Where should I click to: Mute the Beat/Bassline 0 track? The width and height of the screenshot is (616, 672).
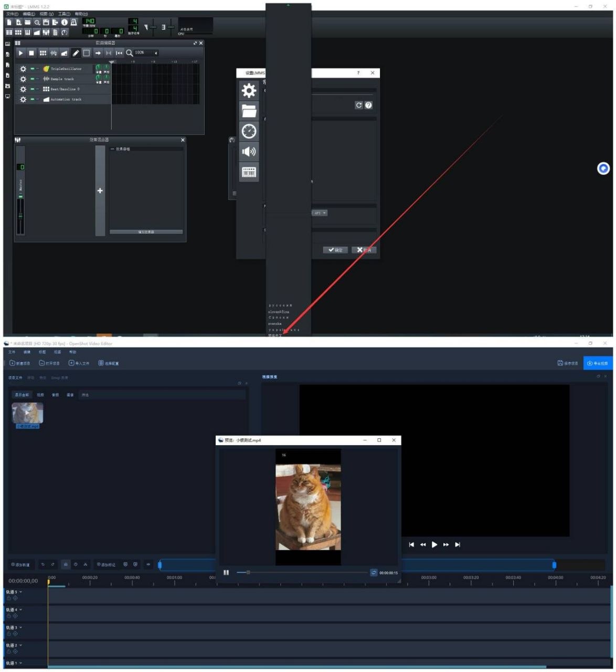click(32, 89)
